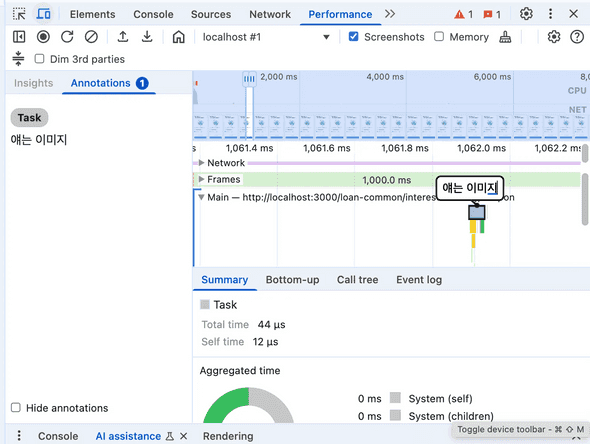Click the reload and record icon

[x=67, y=37]
